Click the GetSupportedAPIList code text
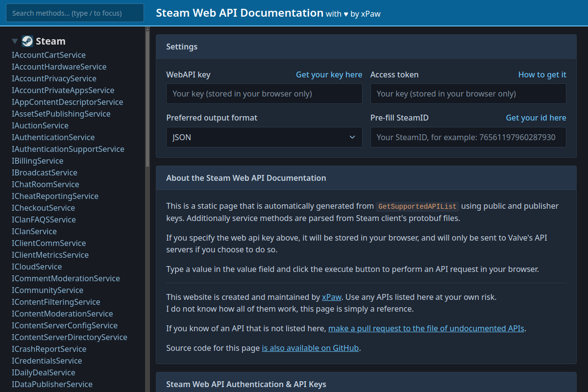This screenshot has width=588, height=392. tap(417, 206)
